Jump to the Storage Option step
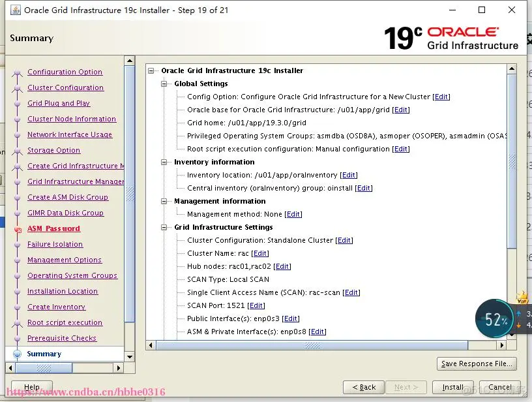The width and height of the screenshot is (532, 402). (x=53, y=150)
